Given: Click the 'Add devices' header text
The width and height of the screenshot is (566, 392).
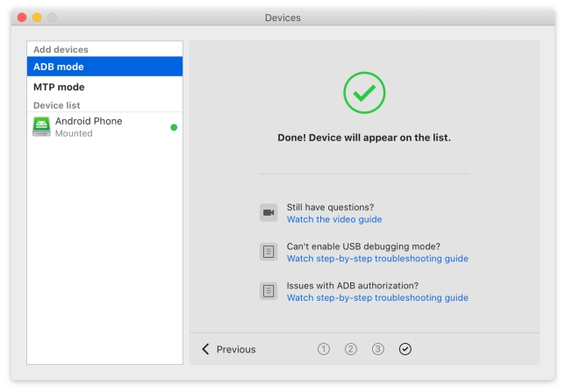Looking at the screenshot, I should 61,49.
